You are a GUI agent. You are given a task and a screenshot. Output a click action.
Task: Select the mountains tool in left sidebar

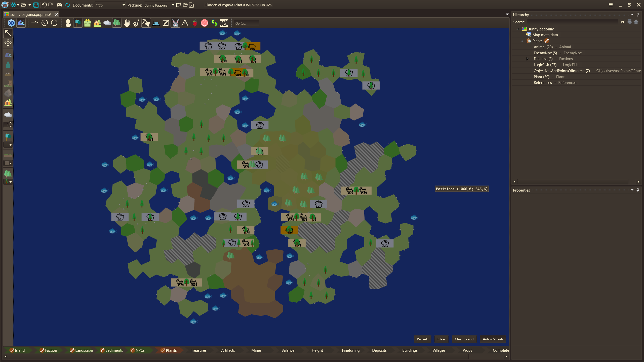point(8,74)
